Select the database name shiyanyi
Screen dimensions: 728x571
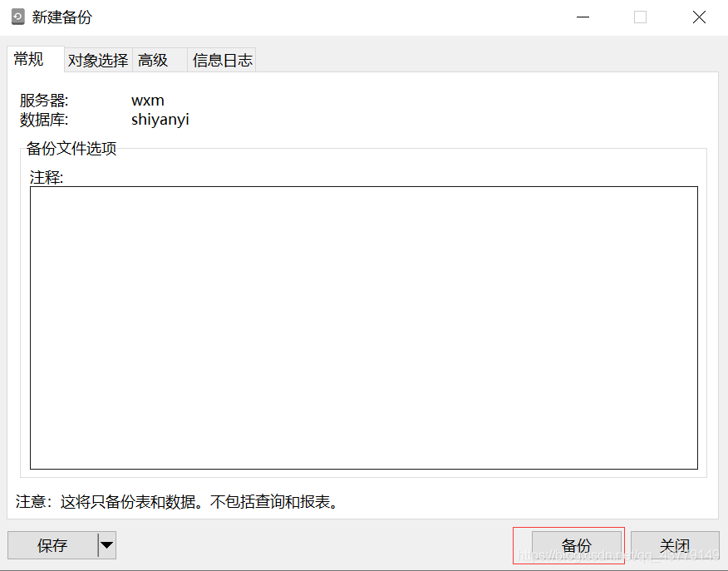[x=160, y=118]
